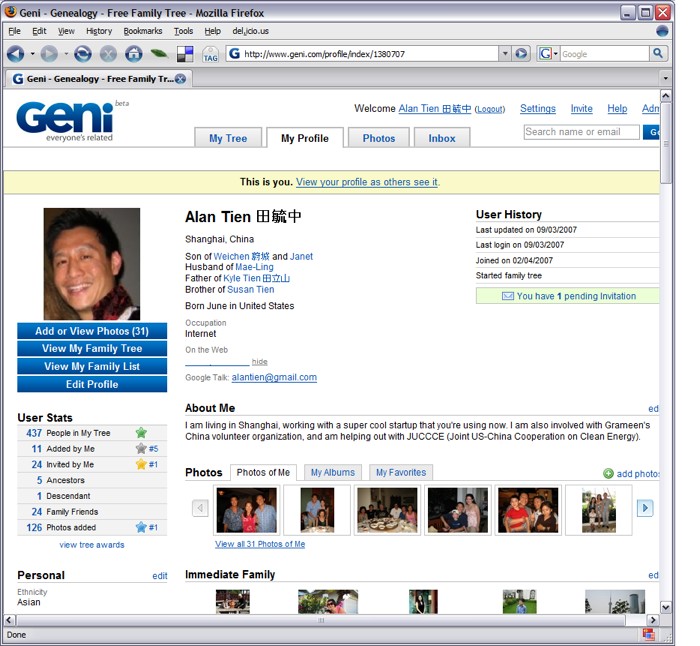Click the gold star beside Invited by Me

click(x=141, y=464)
